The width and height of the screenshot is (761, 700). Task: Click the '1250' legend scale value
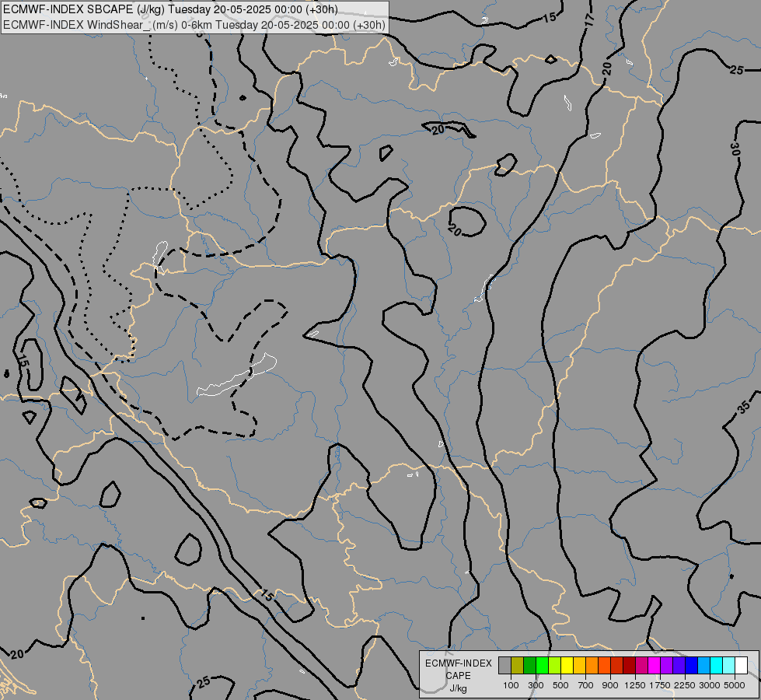click(635, 685)
